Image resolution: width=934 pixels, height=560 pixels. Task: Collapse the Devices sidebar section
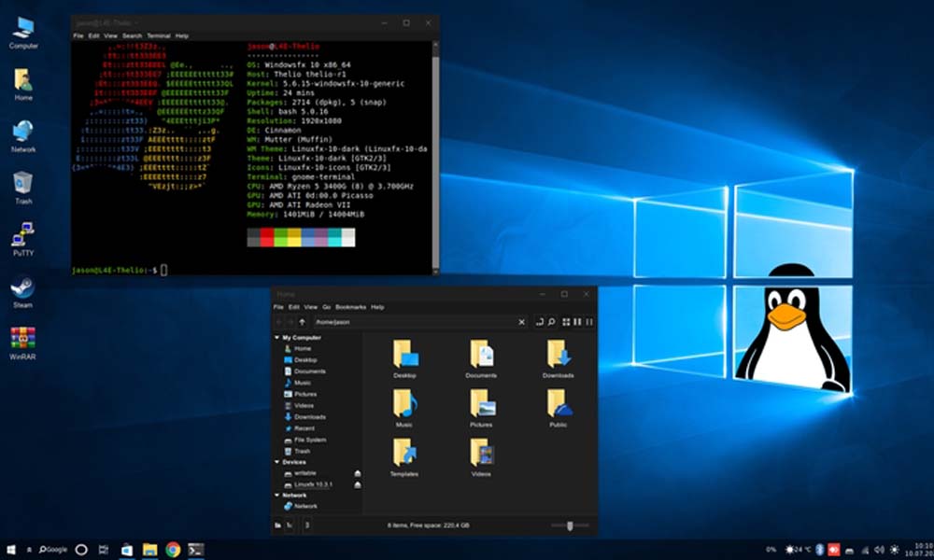tap(276, 462)
